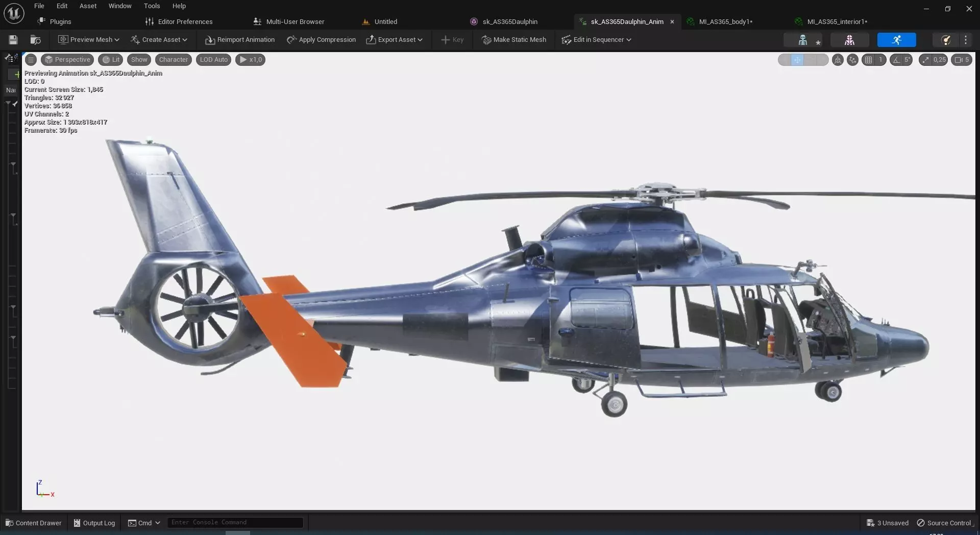Select the Animation mode running-man icon
The width and height of the screenshot is (980, 535).
897,40
